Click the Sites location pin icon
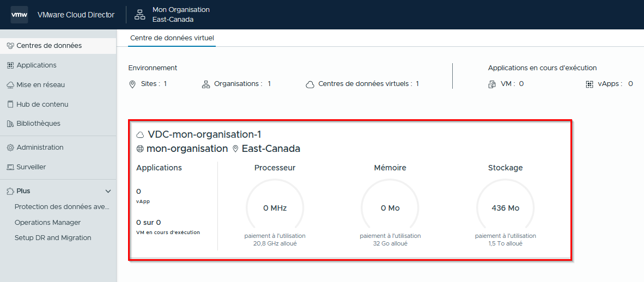The width and height of the screenshot is (644, 282). [132, 84]
